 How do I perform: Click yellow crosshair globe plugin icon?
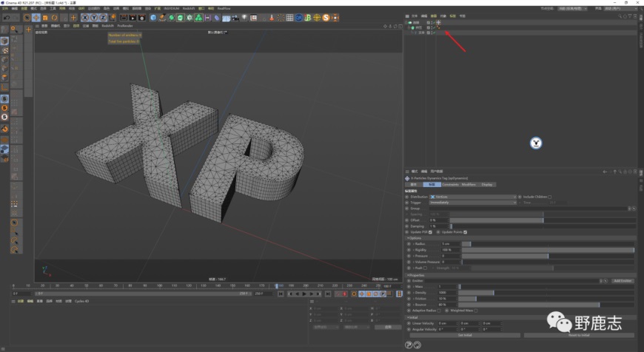click(x=317, y=18)
